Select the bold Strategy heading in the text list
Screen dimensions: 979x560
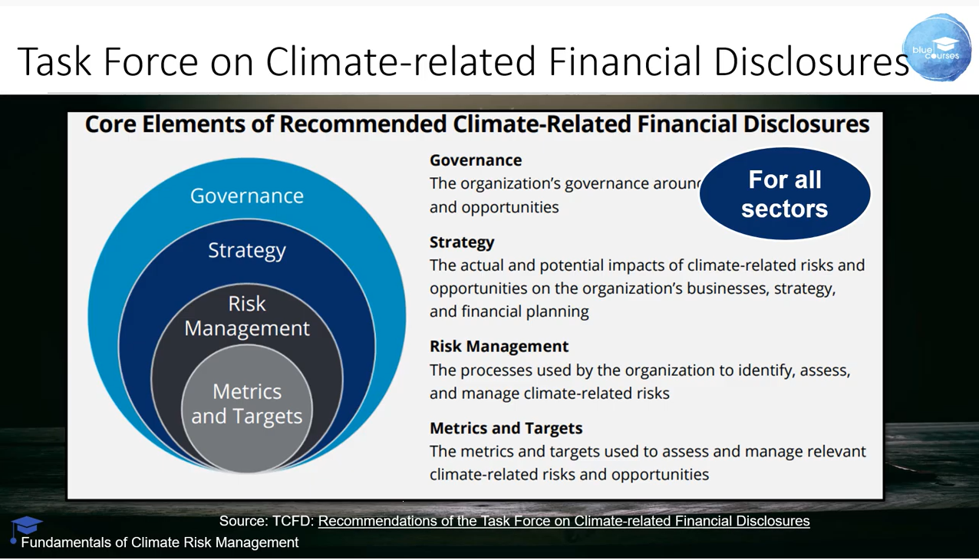coord(462,242)
